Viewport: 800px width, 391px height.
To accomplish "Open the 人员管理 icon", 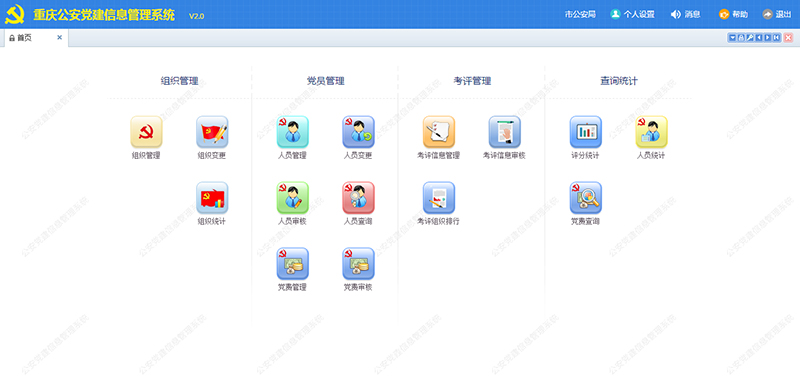I will click(x=293, y=132).
